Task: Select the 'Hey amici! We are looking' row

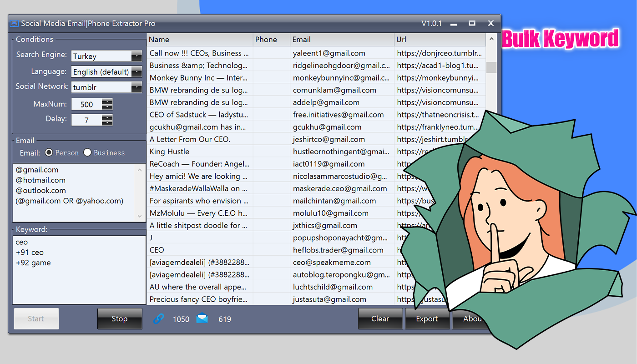Action: pyautogui.click(x=200, y=176)
